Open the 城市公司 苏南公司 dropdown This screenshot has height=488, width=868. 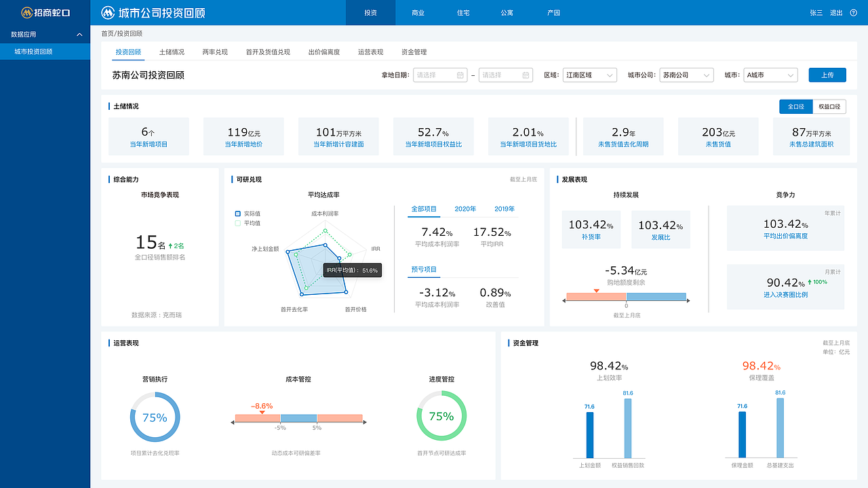tap(687, 75)
